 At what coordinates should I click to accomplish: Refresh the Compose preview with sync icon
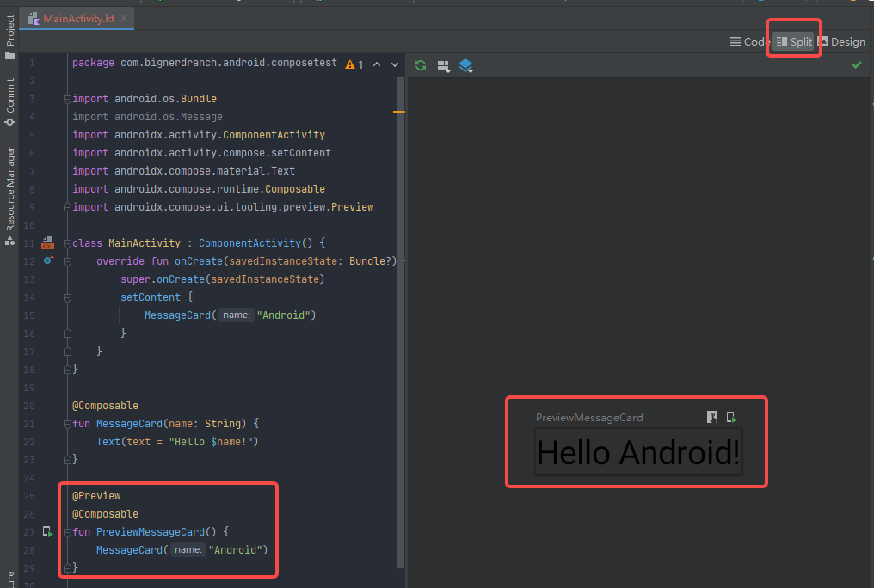pos(421,65)
